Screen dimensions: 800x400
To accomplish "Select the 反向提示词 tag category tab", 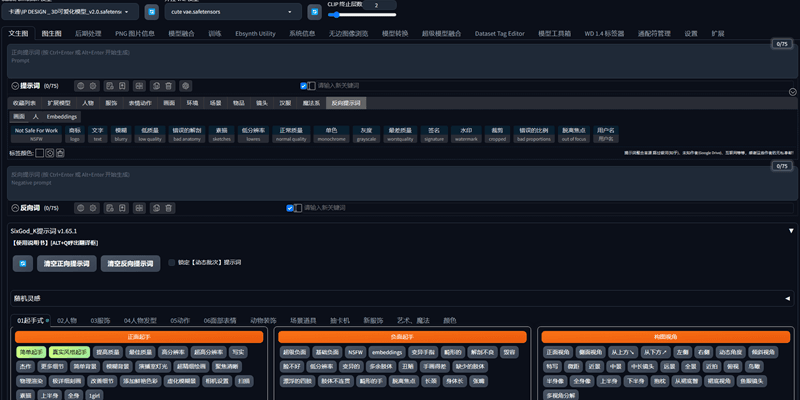I will tap(346, 103).
